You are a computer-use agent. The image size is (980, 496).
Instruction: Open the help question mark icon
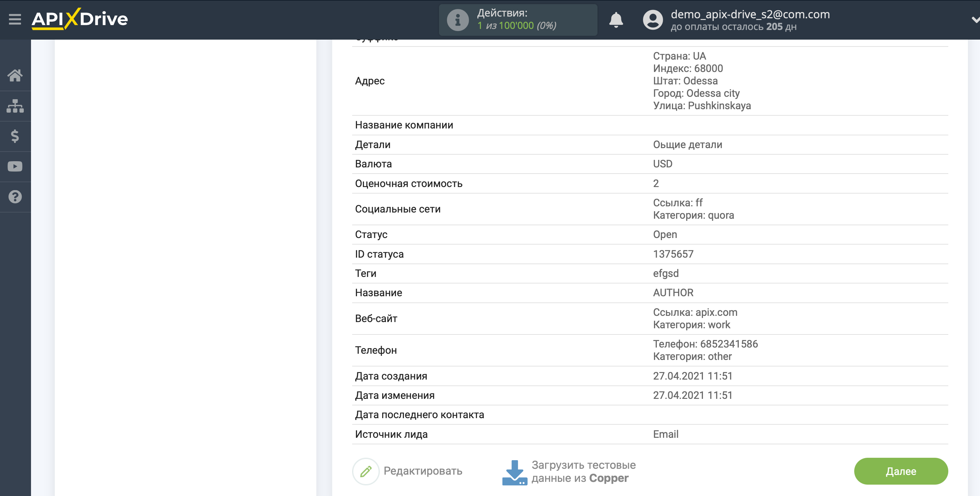(x=15, y=197)
